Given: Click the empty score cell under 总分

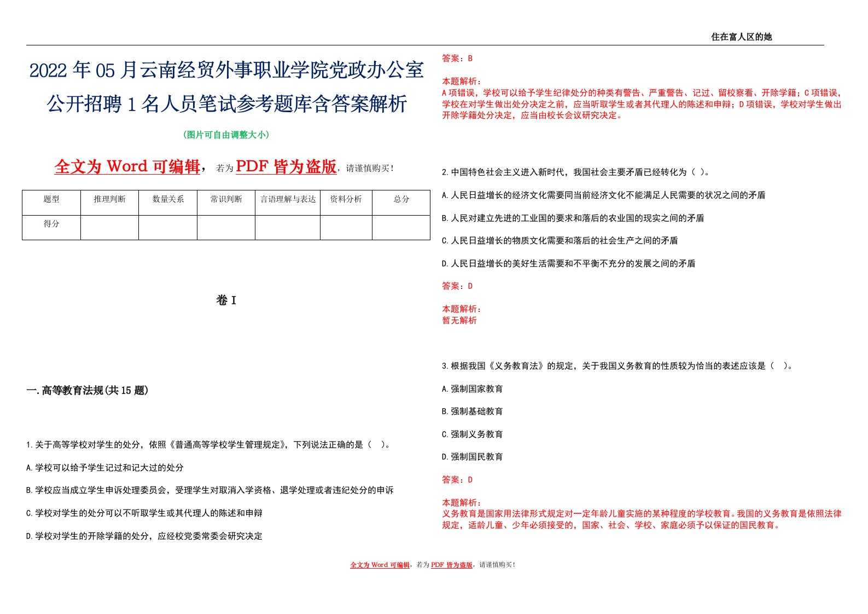Looking at the screenshot, I should [401, 228].
